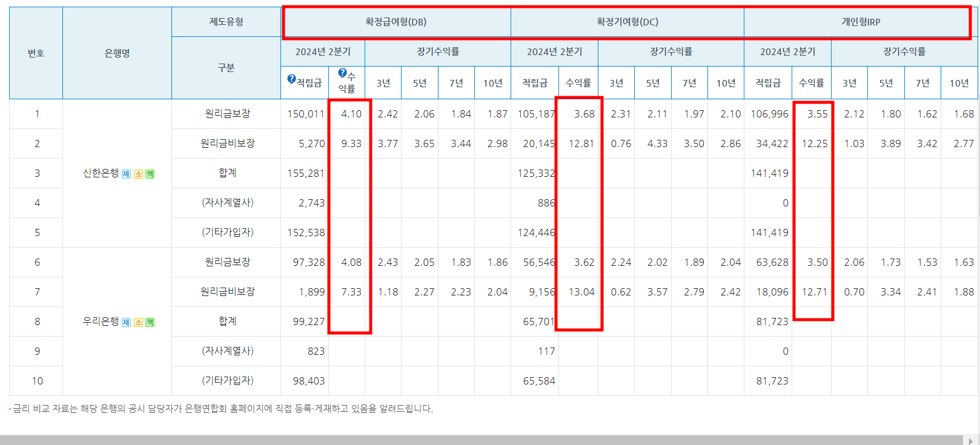The image size is (980, 445).
Task: Click the 장기수익률 header under 개인형IRP
Action: [904, 51]
